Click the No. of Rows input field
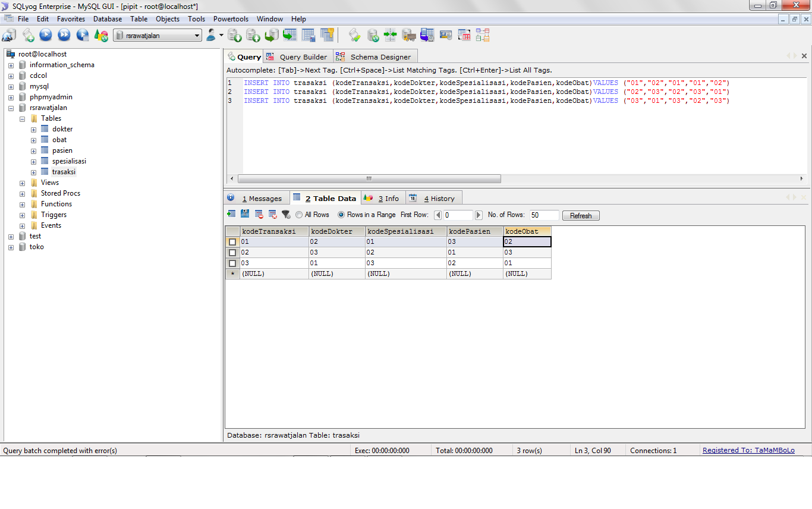812x509 pixels. click(x=545, y=215)
